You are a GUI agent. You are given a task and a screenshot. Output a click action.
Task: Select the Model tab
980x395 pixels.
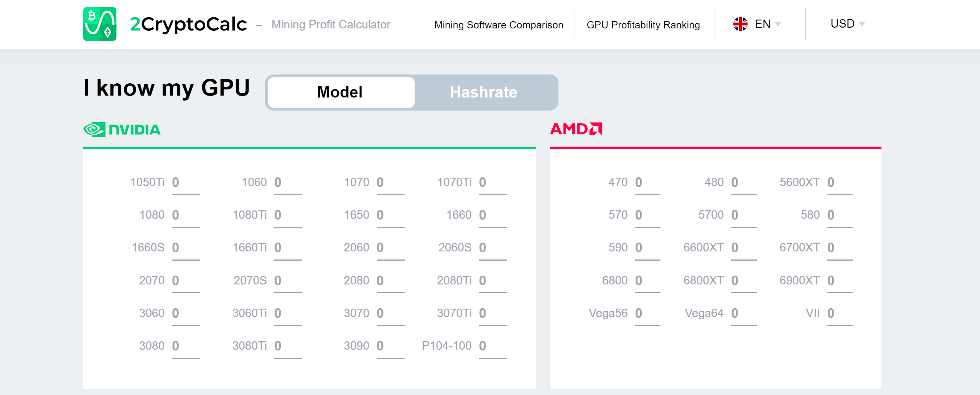[x=340, y=92]
